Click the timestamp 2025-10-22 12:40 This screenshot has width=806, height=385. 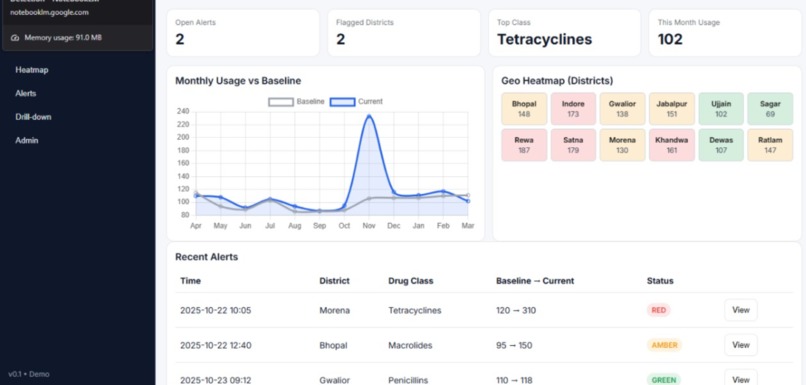coord(215,345)
